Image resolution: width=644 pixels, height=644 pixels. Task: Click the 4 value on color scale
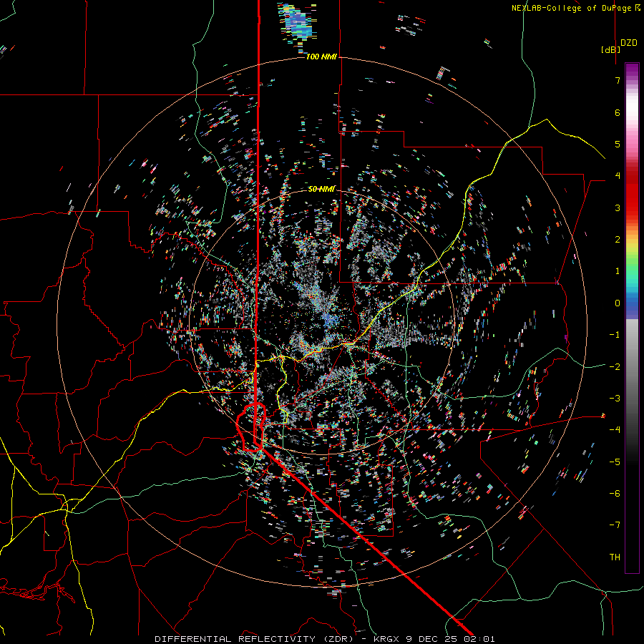(x=618, y=176)
